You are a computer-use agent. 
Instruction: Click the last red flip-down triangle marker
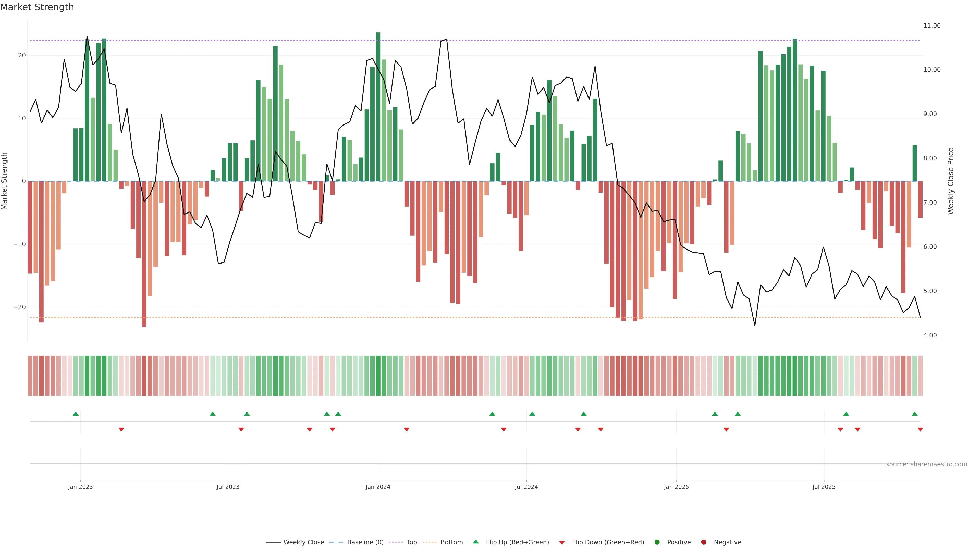coord(920,429)
